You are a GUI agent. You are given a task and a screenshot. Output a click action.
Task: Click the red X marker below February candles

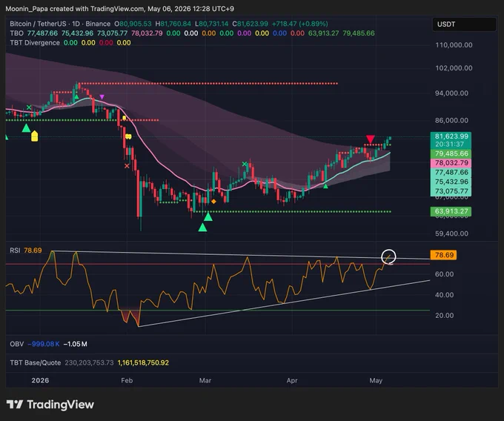[x=127, y=166]
